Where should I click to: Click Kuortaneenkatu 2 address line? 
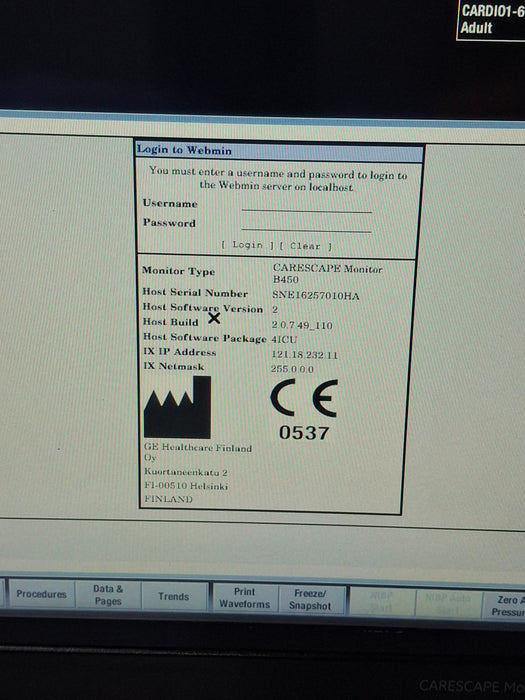coord(186,472)
